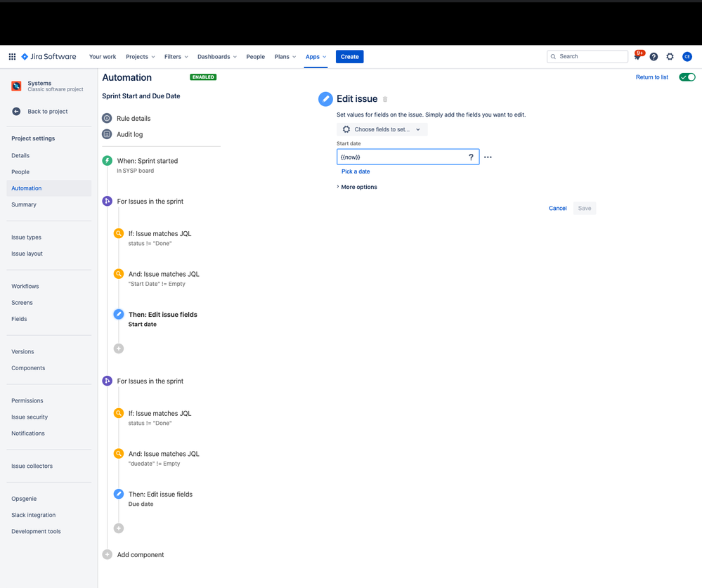The image size is (702, 588).
Task: Open Opsgenie in the sidebar
Action: (x=24, y=499)
